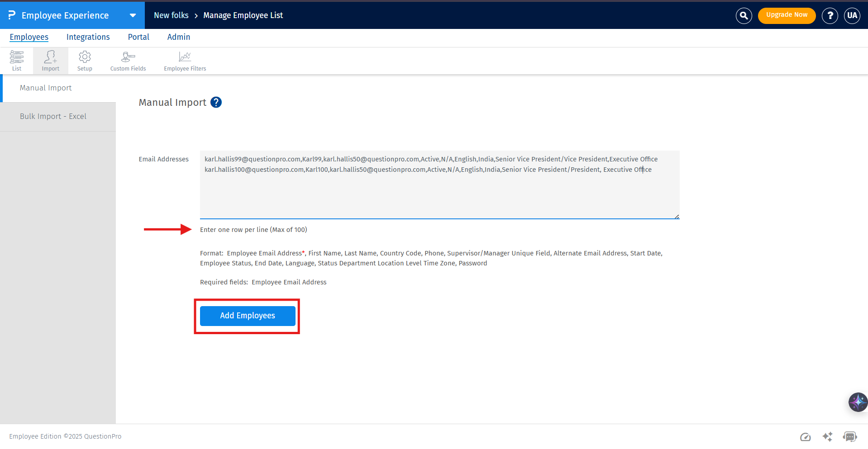Click 'Enter one row per line (Max of 100)' text

click(253, 230)
